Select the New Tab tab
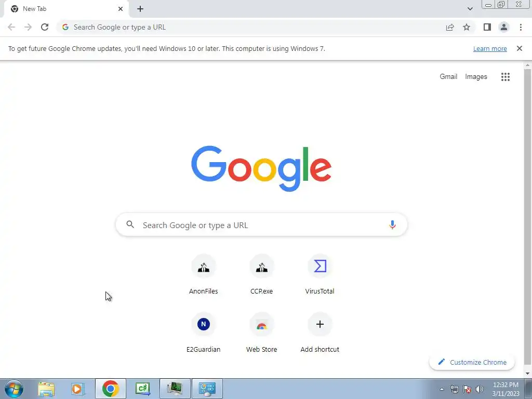 click(x=66, y=9)
